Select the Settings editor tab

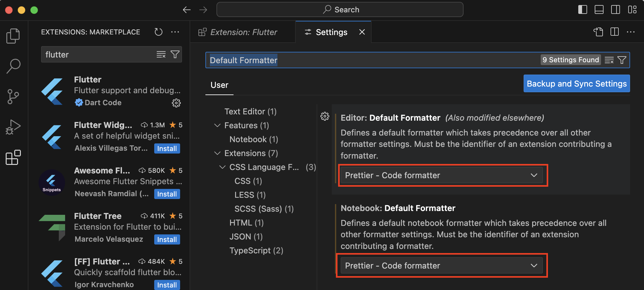333,32
